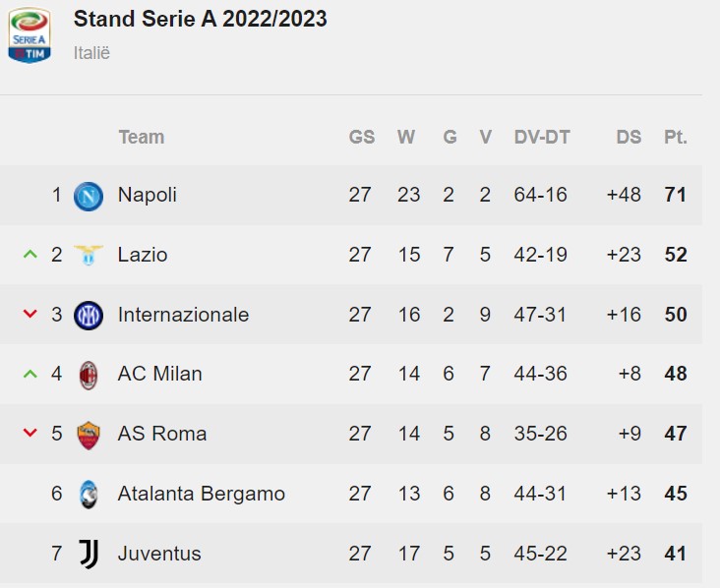This screenshot has height=588, width=720.
Task: Click the Atalanta Bergamo crest
Action: point(89,495)
